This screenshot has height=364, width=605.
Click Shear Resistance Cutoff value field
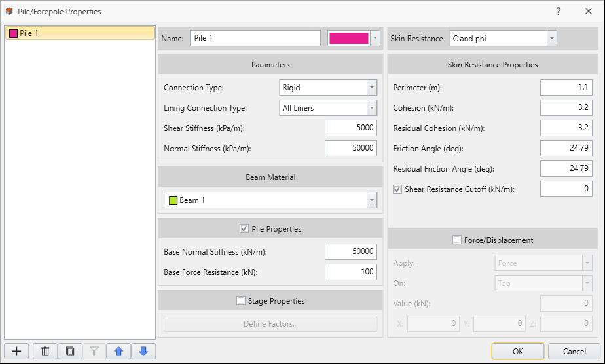click(x=566, y=189)
